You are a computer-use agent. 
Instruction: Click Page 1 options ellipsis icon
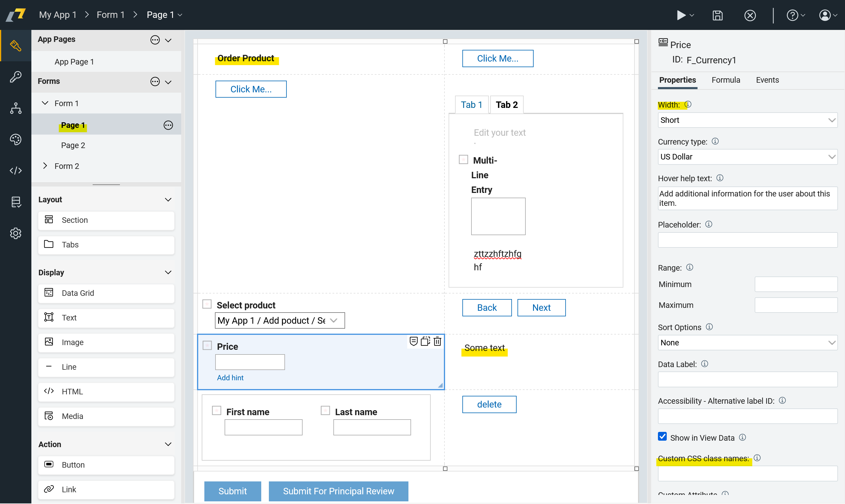click(x=168, y=125)
